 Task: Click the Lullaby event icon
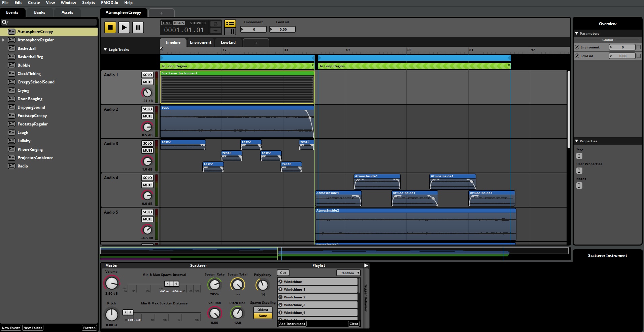(11, 141)
